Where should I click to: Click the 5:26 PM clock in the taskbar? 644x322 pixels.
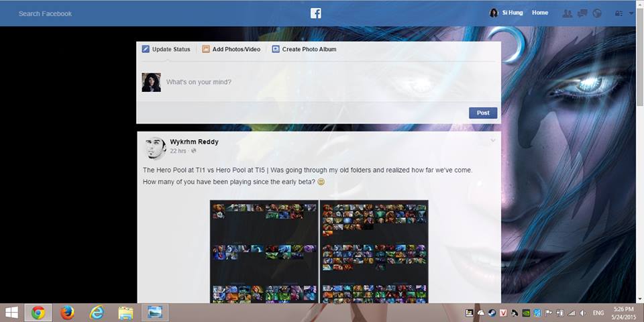623,309
